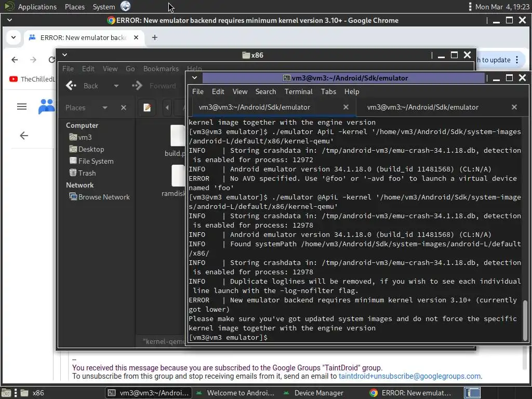
Task: Add a new Chrome tab with plus button
Action: point(155,37)
